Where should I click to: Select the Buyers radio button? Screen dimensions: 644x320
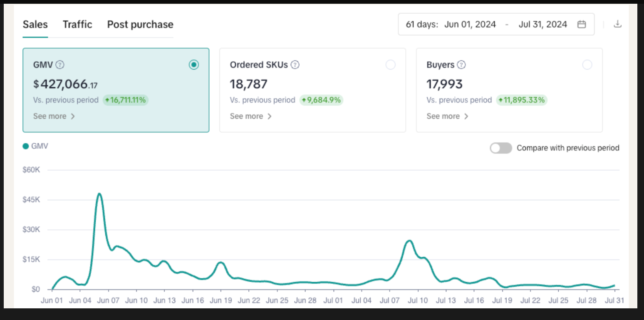[x=587, y=65]
